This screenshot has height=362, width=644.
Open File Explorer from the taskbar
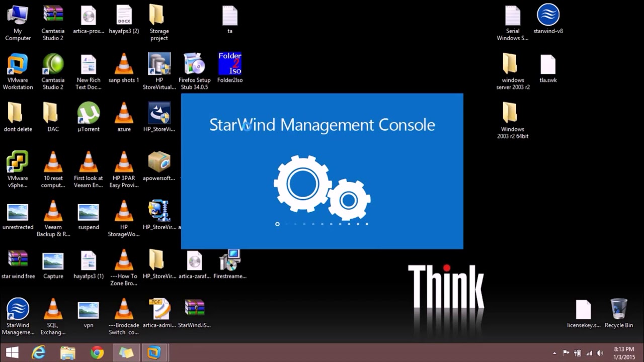pos(68,352)
